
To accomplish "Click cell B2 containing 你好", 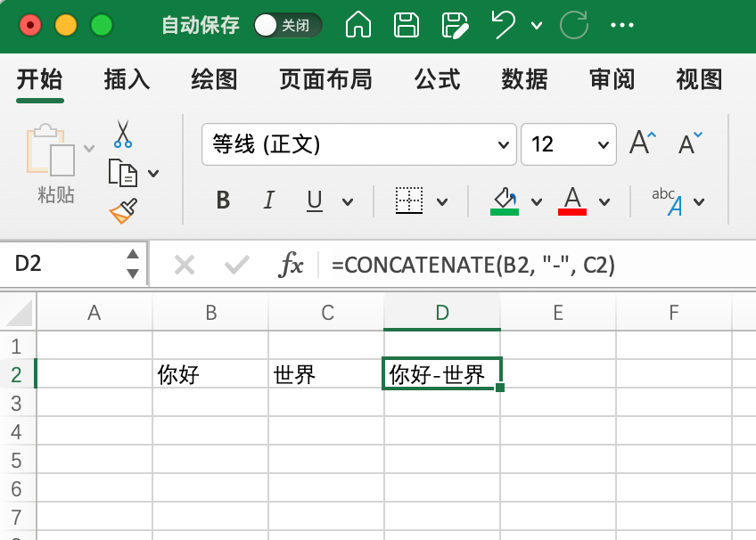I will pos(210,374).
